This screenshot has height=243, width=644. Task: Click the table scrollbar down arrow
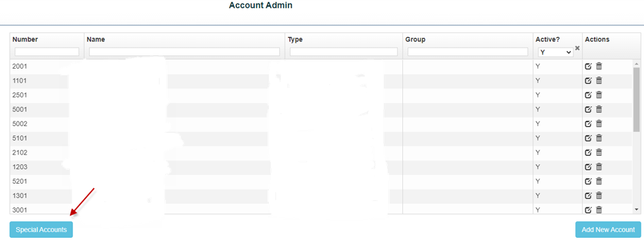(x=637, y=209)
